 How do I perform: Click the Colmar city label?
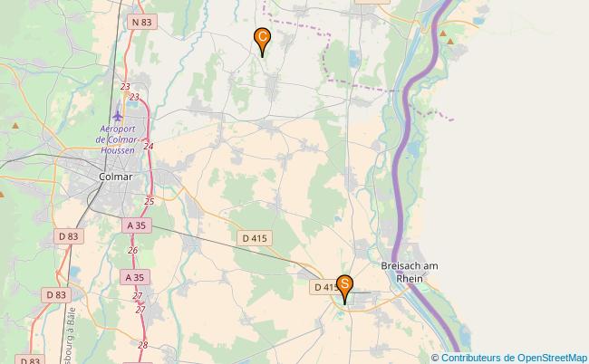[x=115, y=177]
